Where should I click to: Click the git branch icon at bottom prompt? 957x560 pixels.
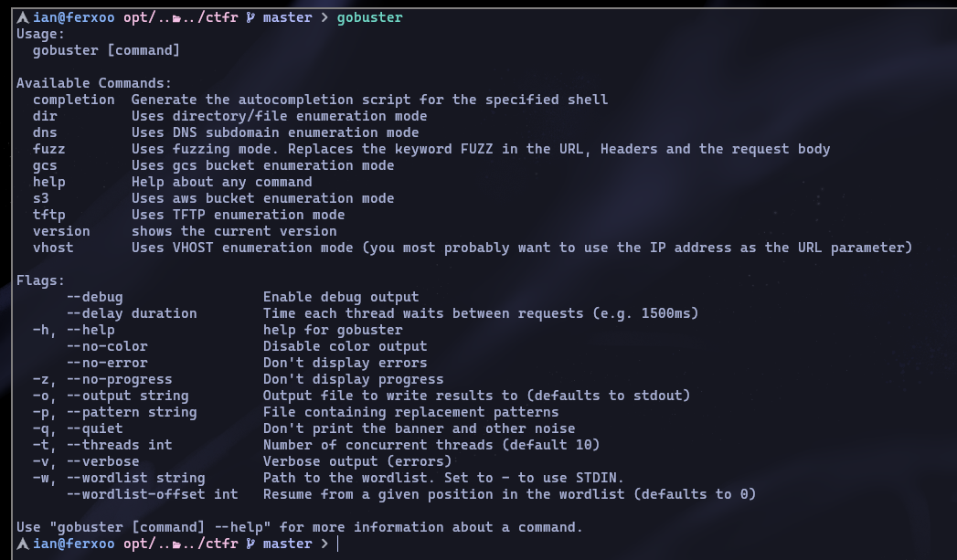click(250, 544)
